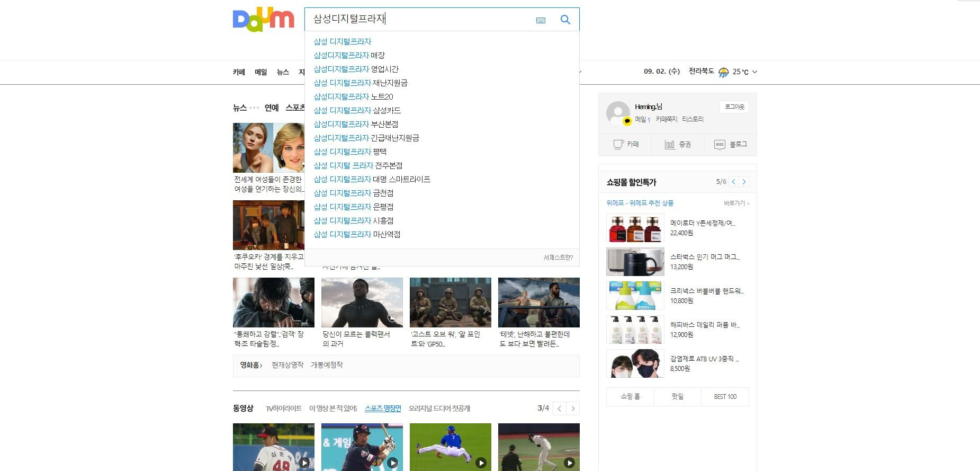
Task: Open 개봉예정작 link
Action: [327, 365]
